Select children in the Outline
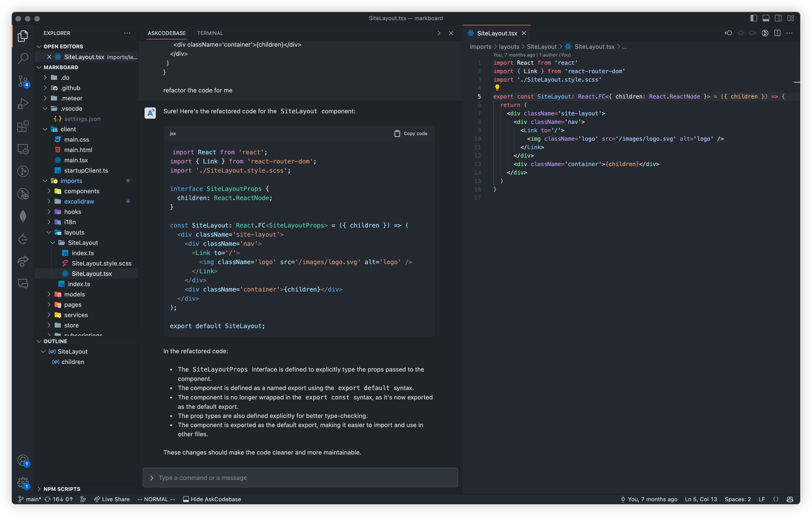 pos(73,362)
